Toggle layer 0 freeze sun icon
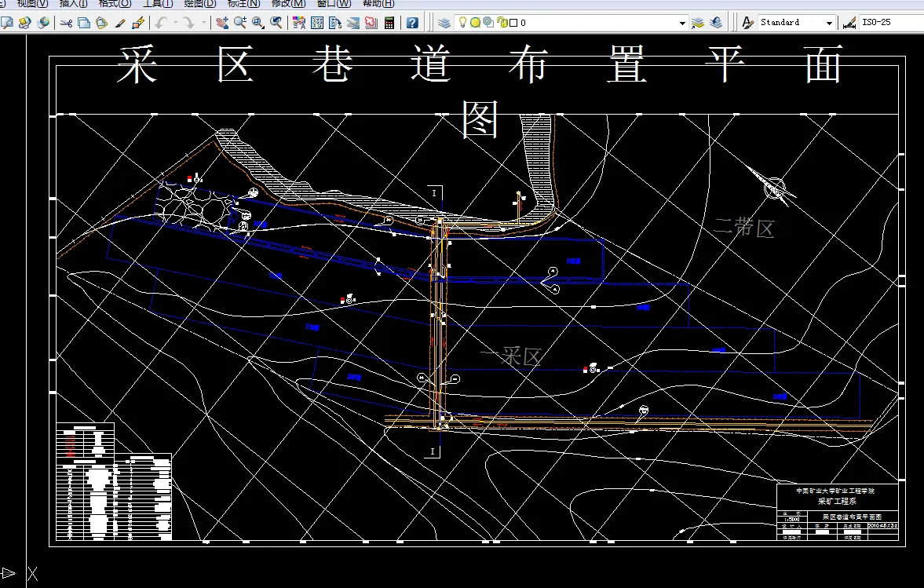This screenshot has height=588, width=924. (x=475, y=23)
